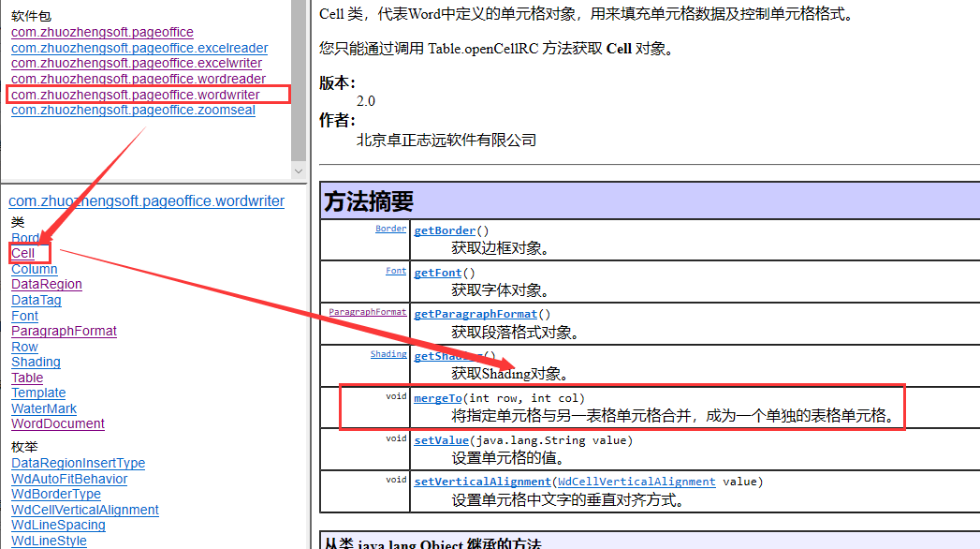Open the Font class in class list
Screen dimensions: 980x549
[24, 316]
